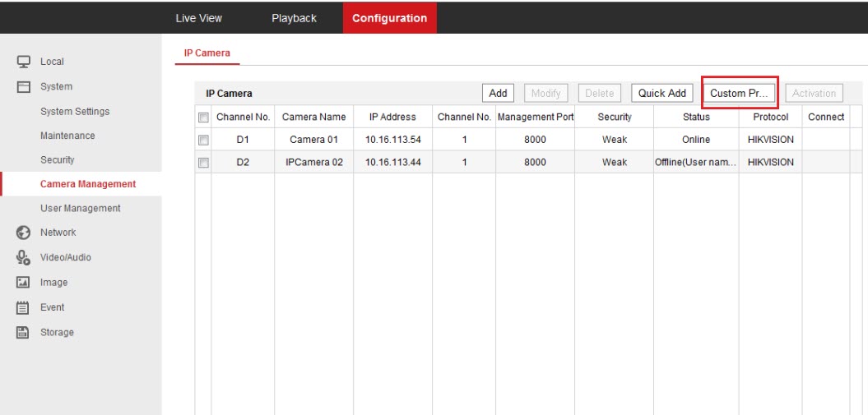The height and width of the screenshot is (415, 868).
Task: Check the box for channel D1
Action: point(203,140)
